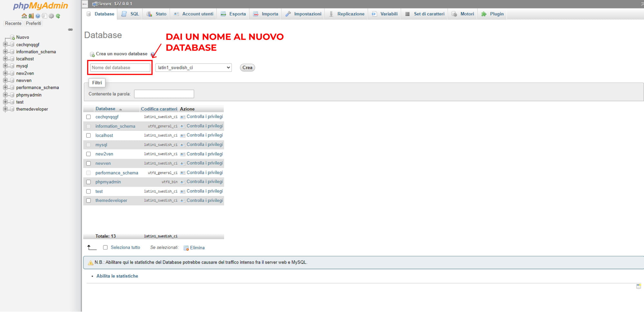Expand the mysql database tree node

tap(5, 66)
